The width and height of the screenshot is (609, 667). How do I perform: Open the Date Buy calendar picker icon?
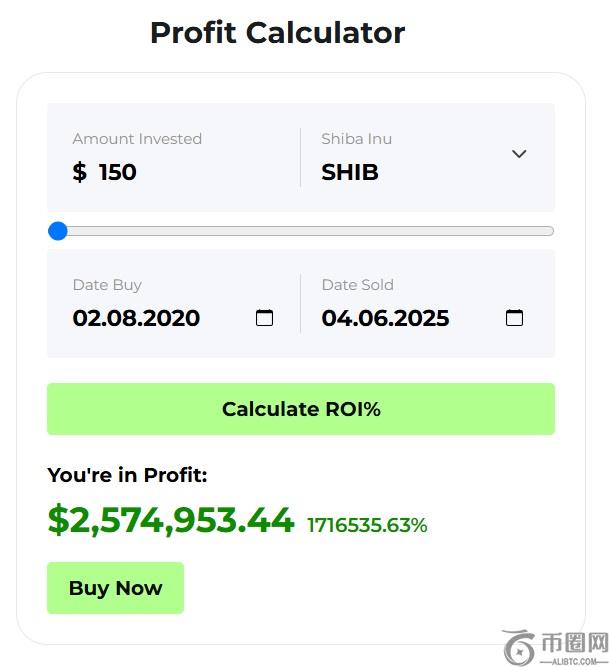pyautogui.click(x=265, y=318)
